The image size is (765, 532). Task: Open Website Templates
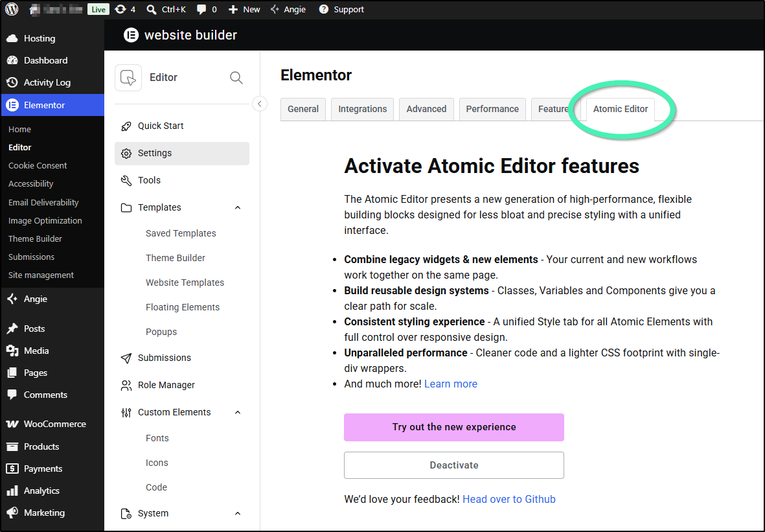pos(185,283)
